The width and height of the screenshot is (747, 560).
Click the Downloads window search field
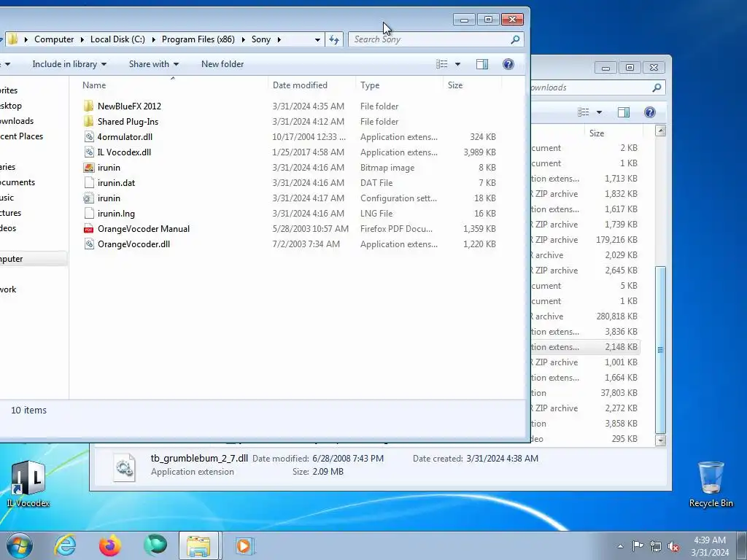pos(591,87)
